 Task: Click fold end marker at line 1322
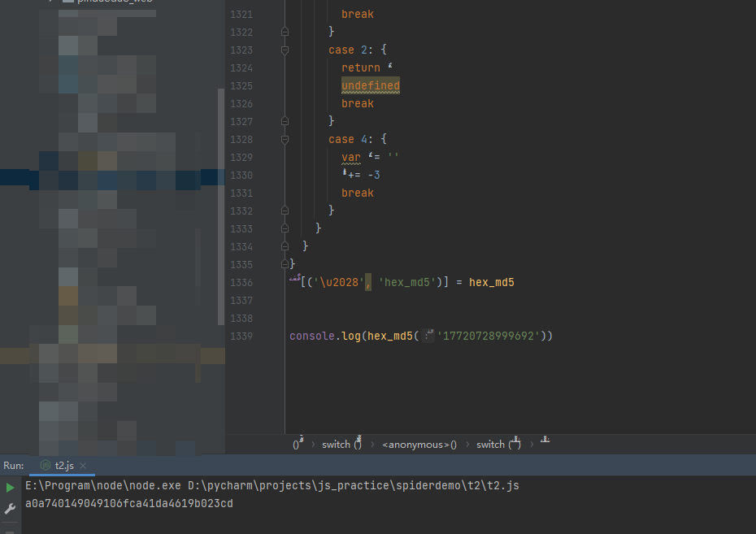point(285,33)
